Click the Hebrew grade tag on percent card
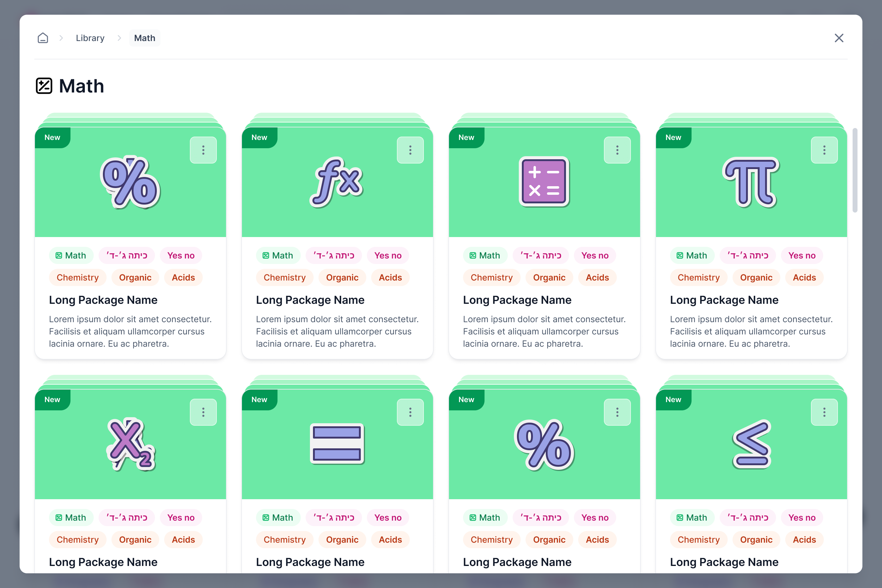Screen dimensions: 882x588 [x=127, y=255]
